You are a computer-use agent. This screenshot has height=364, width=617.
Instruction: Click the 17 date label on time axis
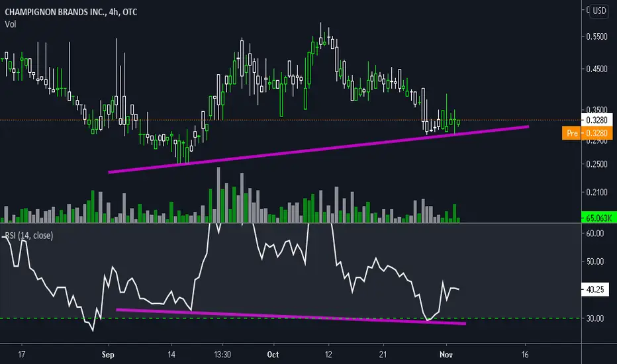[22, 355]
